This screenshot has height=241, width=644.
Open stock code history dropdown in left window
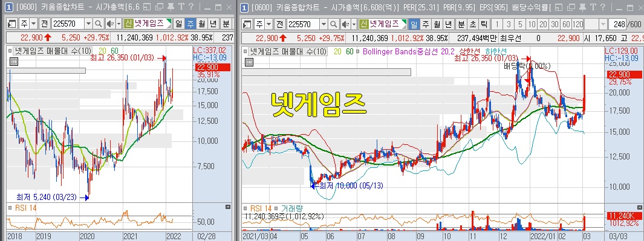[x=89, y=24]
